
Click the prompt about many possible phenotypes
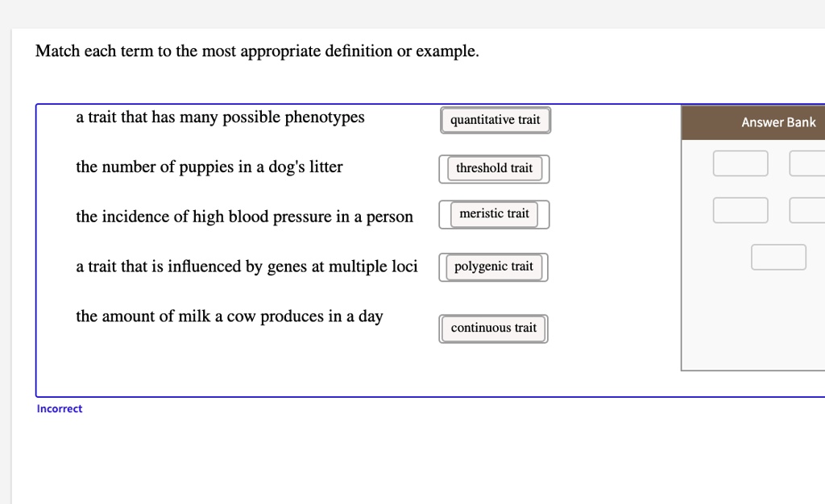click(220, 117)
